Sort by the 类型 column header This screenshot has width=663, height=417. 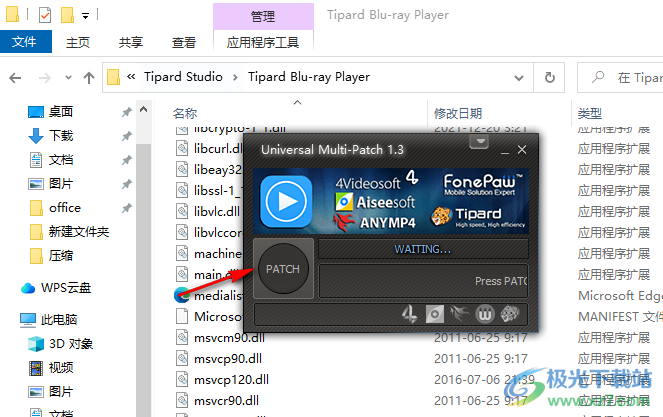(590, 113)
